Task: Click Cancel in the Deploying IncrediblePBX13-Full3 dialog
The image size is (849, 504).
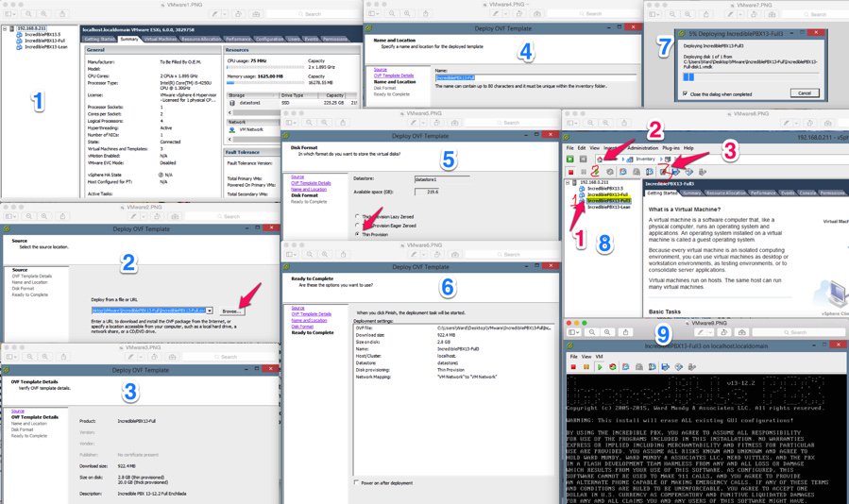Action: 805,93
